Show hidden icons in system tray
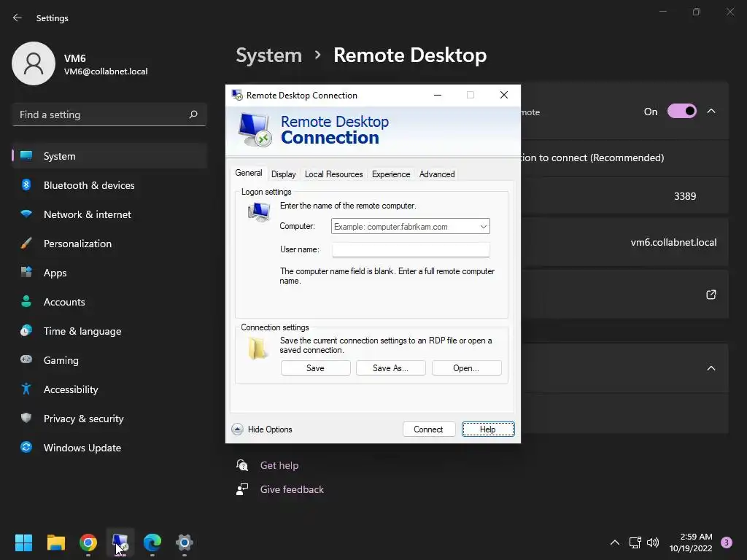 pos(614,542)
